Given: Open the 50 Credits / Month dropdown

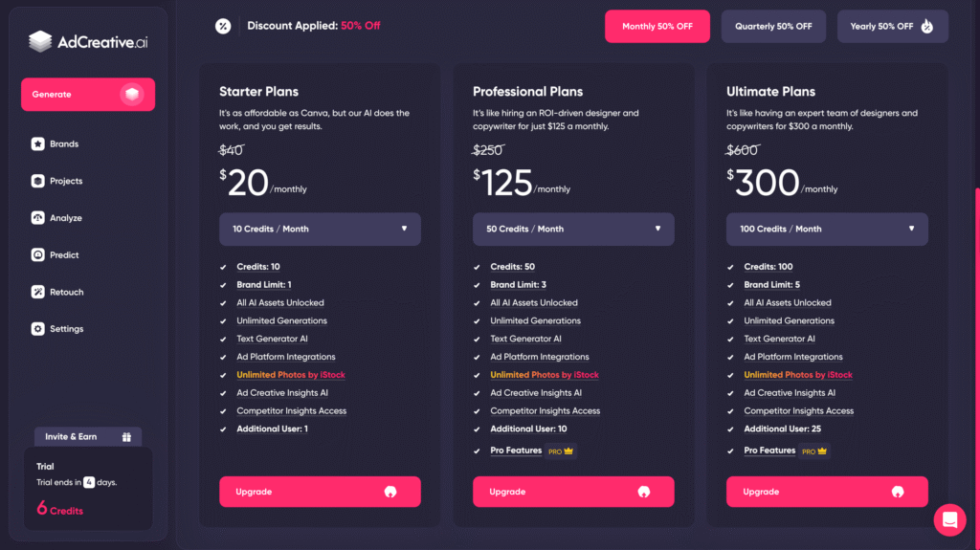Looking at the screenshot, I should pyautogui.click(x=573, y=230).
